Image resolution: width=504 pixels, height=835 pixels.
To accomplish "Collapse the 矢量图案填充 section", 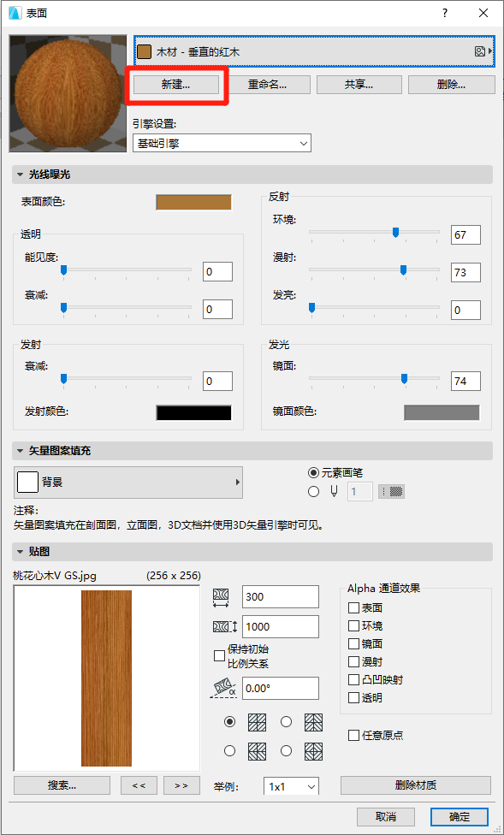I will (21, 451).
